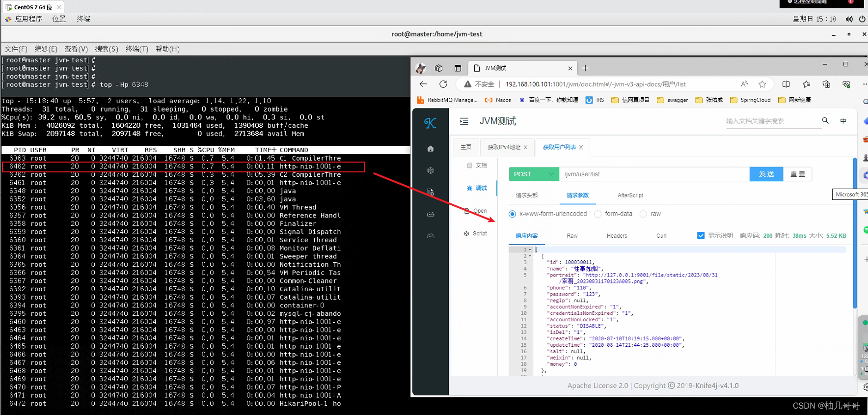
Task: Collapse JSON line 1 fold arrow
Action: [x=530, y=249]
